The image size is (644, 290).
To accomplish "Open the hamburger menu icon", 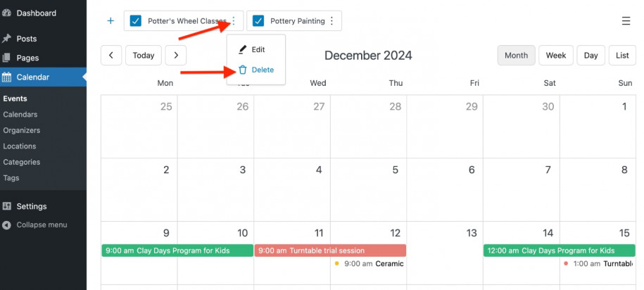I will point(626,21).
